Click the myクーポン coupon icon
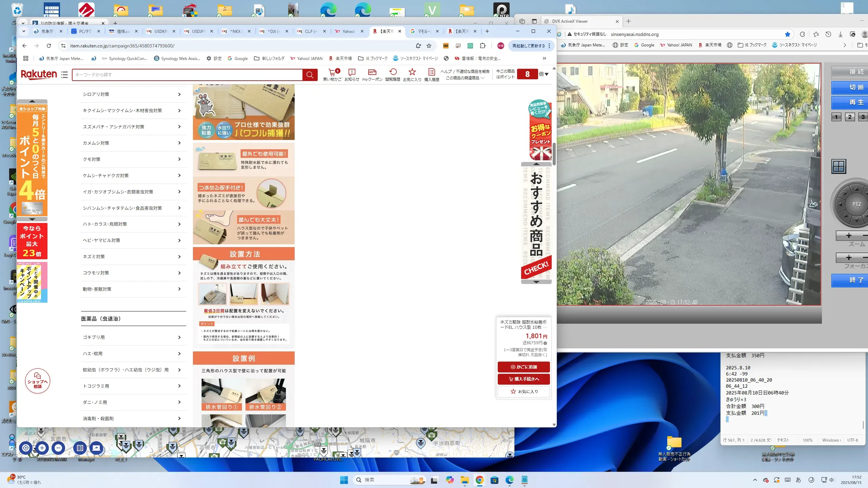This screenshot has width=868, height=488. click(x=372, y=72)
